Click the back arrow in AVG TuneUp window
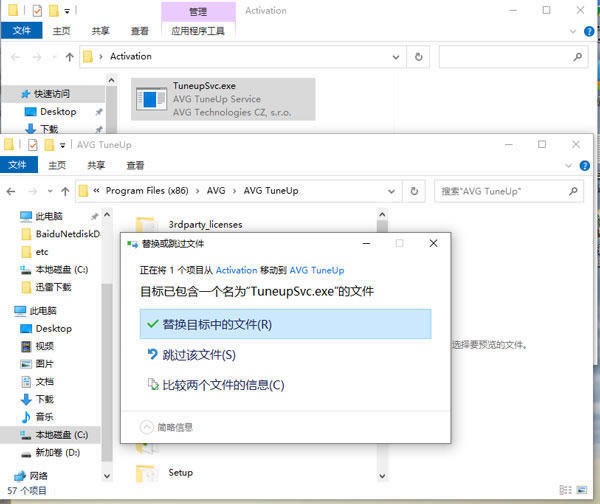 coord(11,191)
